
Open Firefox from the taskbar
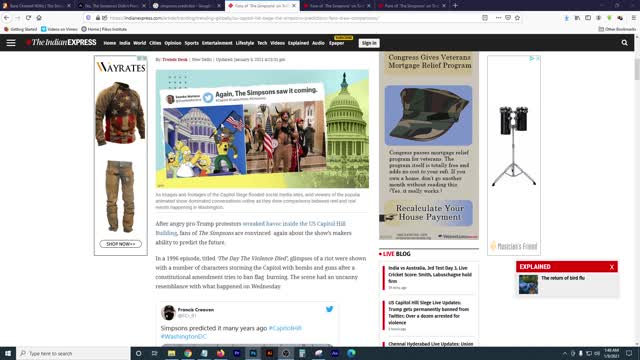click(x=220, y=353)
